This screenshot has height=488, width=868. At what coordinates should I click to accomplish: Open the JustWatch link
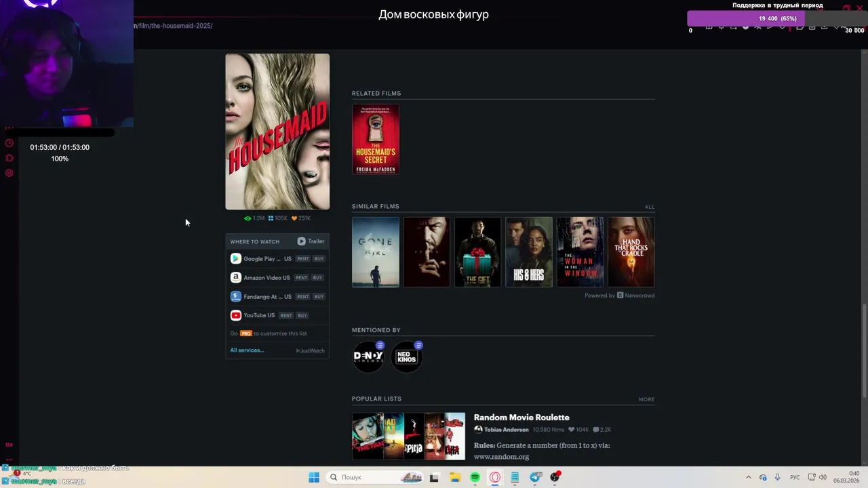pyautogui.click(x=311, y=351)
